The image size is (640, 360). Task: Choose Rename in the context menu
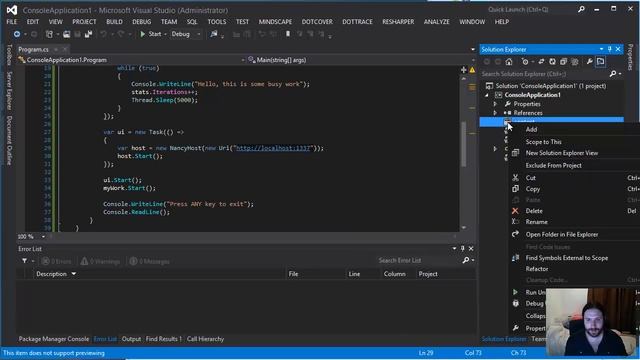pos(536,222)
